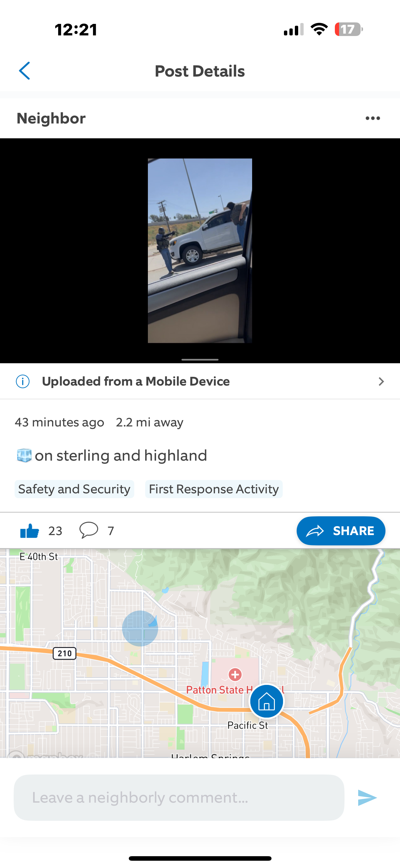Tap the video drag handle bar

click(x=200, y=360)
